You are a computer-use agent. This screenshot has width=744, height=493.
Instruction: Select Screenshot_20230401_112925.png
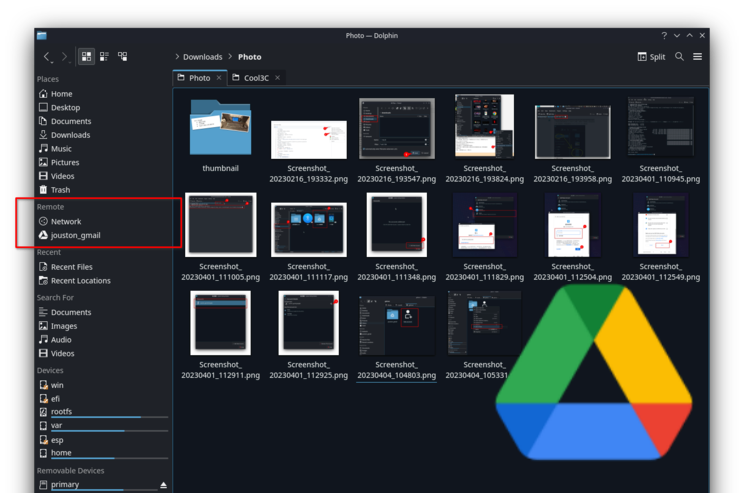[x=308, y=335]
